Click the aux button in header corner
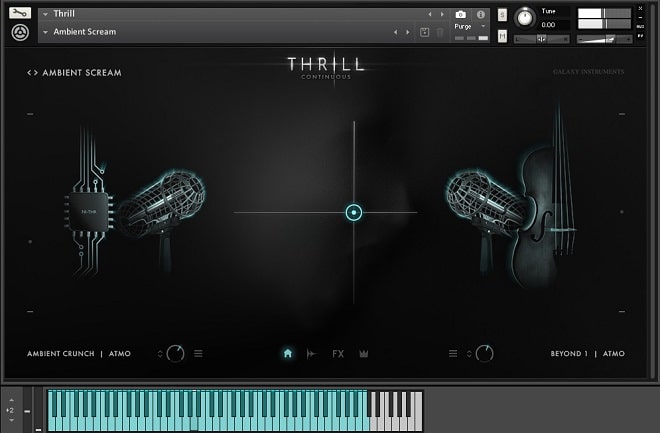Viewport: 660px width, 433px height. (x=640, y=27)
